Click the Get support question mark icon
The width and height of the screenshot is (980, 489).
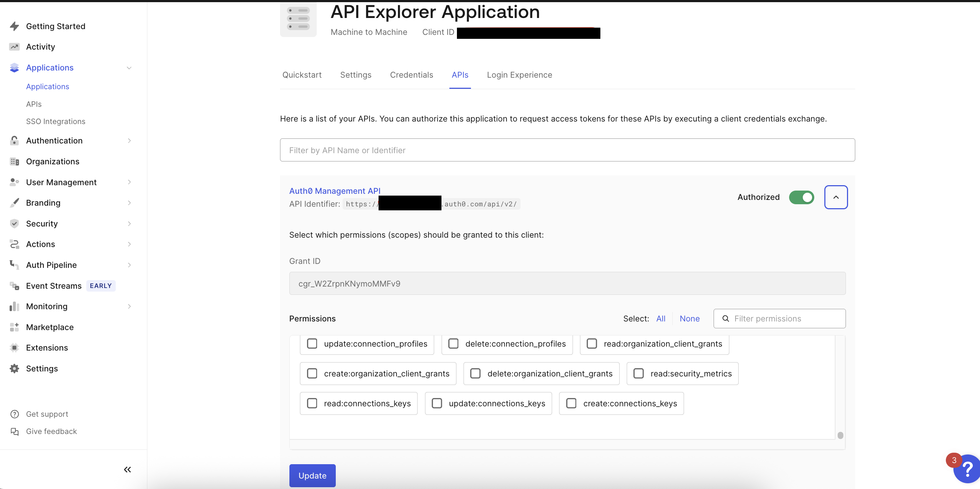click(14, 414)
